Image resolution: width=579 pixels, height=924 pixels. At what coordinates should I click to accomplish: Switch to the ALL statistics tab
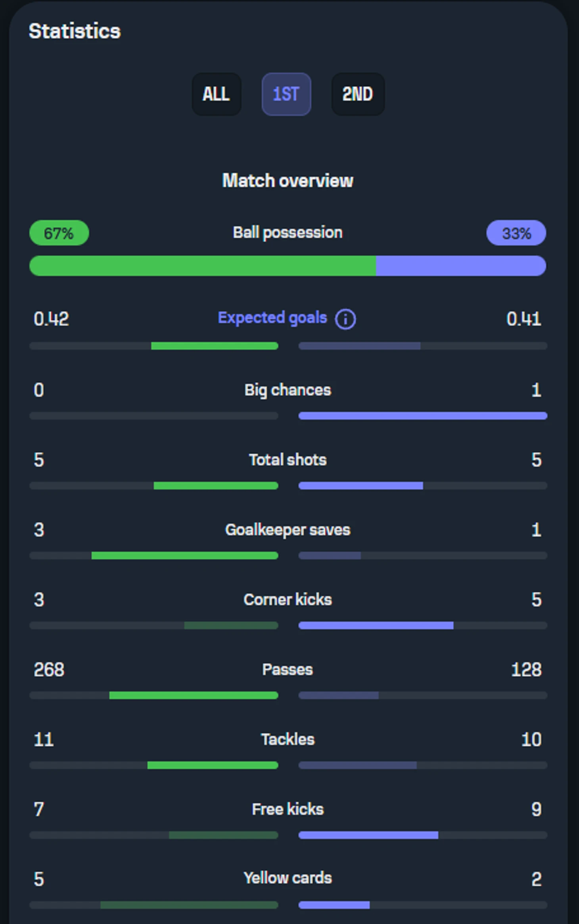point(217,94)
